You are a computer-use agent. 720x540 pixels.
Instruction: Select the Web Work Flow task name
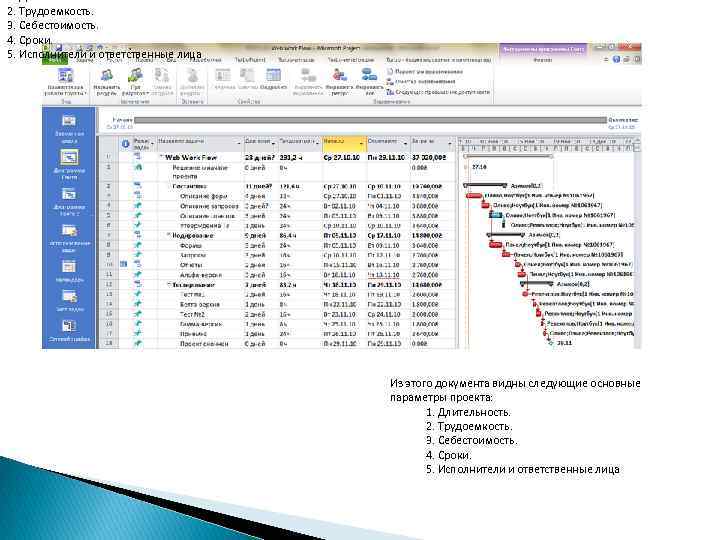(191, 158)
